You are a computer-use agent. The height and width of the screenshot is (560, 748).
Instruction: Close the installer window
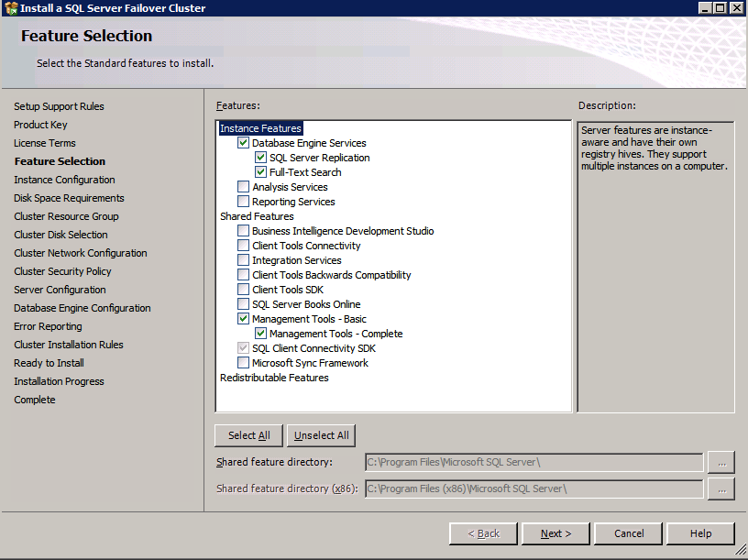(x=736, y=8)
